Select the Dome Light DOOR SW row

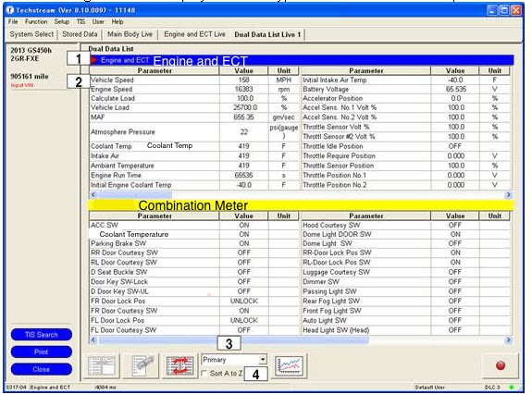coord(406,234)
